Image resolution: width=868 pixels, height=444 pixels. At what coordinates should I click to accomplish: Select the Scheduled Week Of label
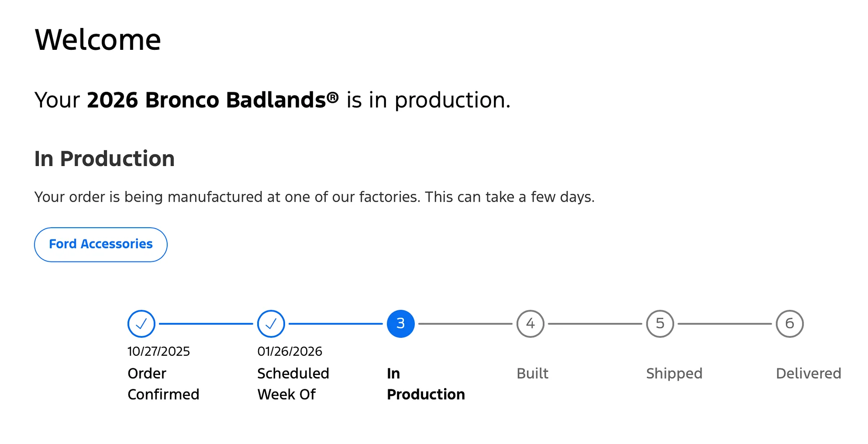293,384
